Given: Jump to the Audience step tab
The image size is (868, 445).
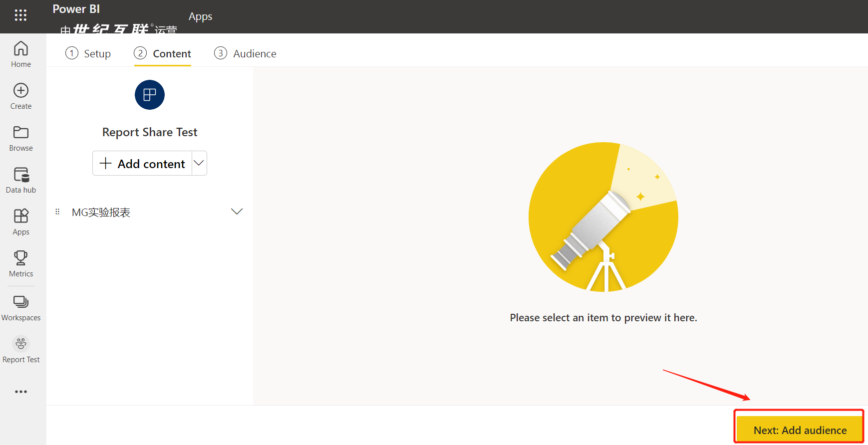Looking at the screenshot, I should 245,53.
